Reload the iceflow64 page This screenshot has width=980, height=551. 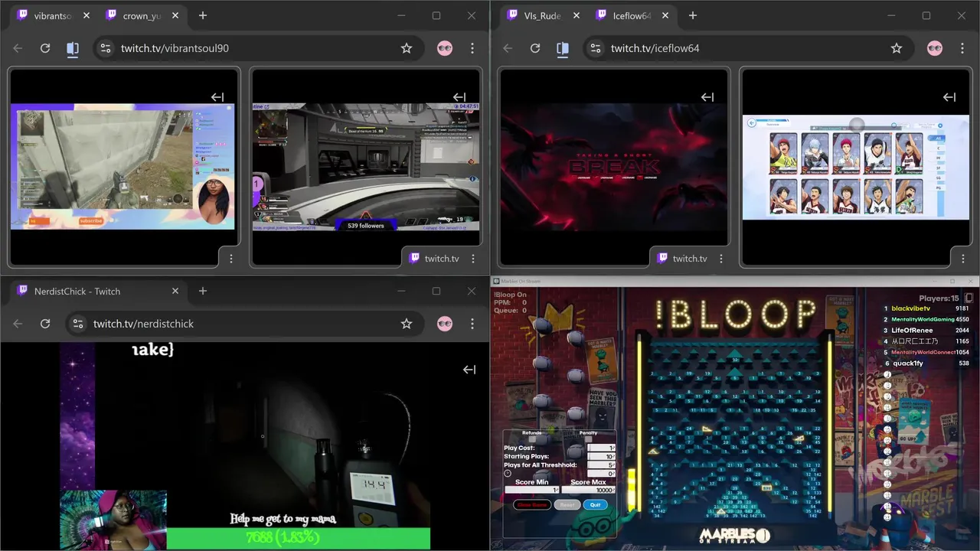535,48
